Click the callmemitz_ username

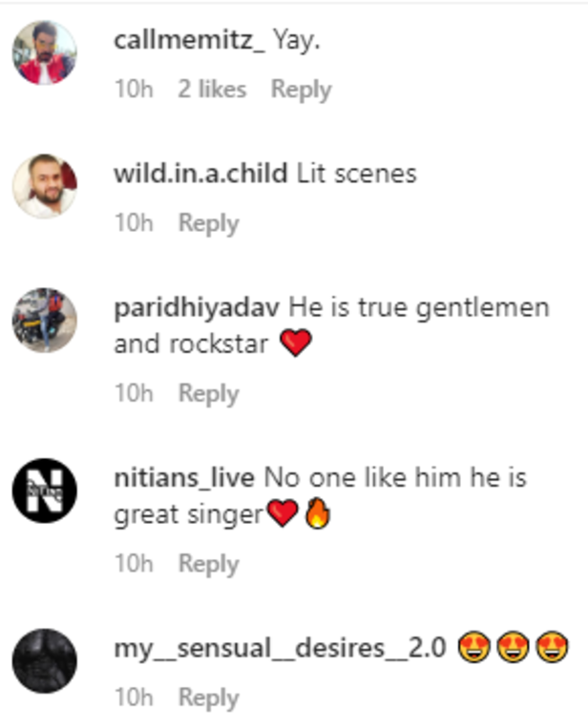tap(190, 40)
